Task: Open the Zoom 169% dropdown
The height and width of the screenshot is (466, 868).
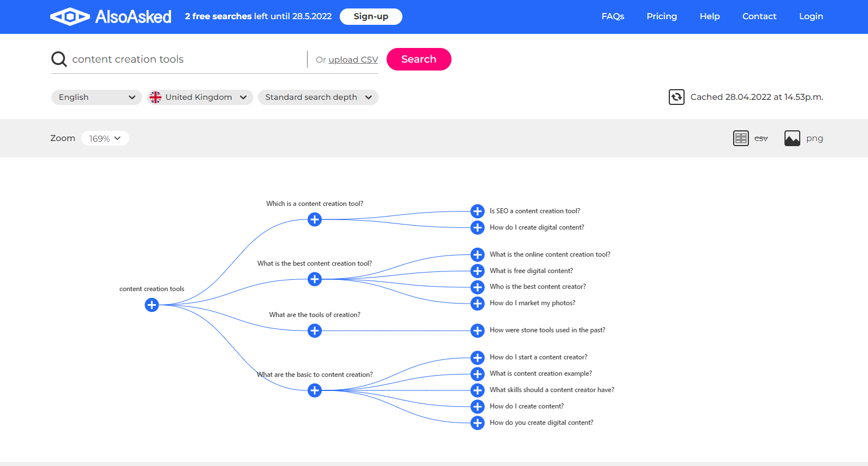Action: [x=105, y=138]
